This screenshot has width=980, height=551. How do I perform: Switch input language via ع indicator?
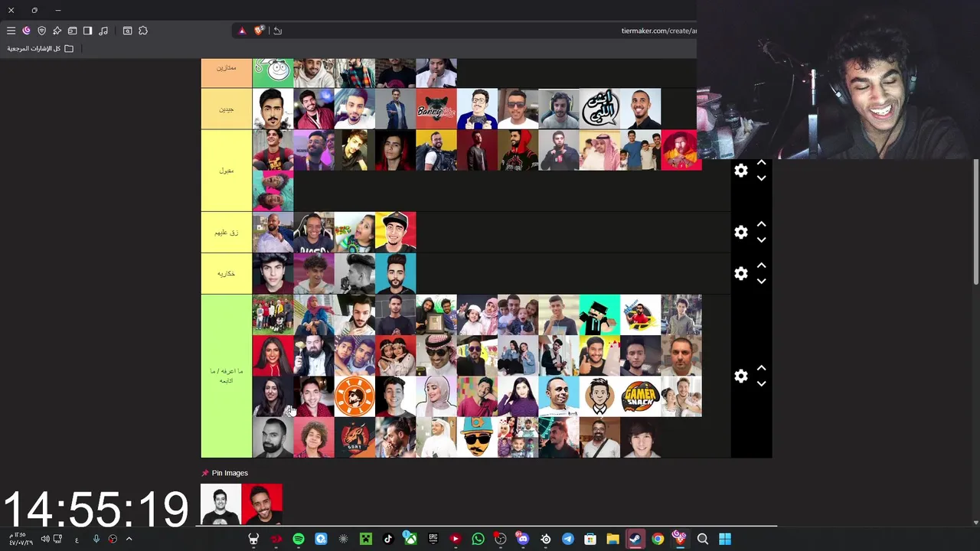tap(77, 540)
